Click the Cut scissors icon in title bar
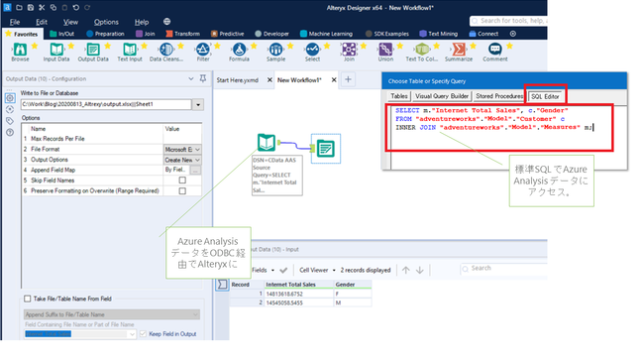644x362 pixels. [x=42, y=7]
